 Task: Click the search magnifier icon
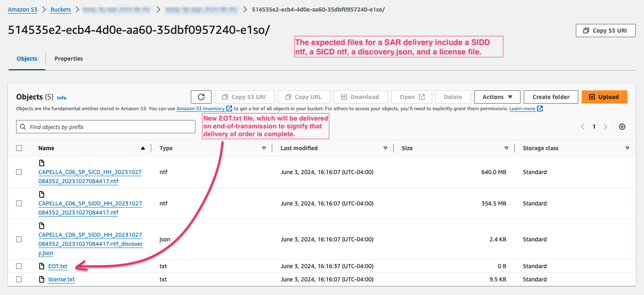point(23,127)
